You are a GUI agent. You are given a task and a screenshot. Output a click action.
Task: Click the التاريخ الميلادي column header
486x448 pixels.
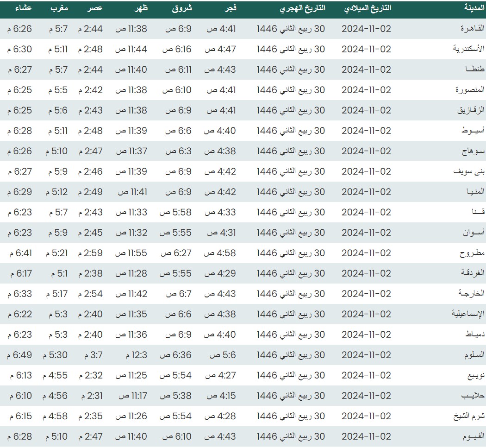click(368, 8)
